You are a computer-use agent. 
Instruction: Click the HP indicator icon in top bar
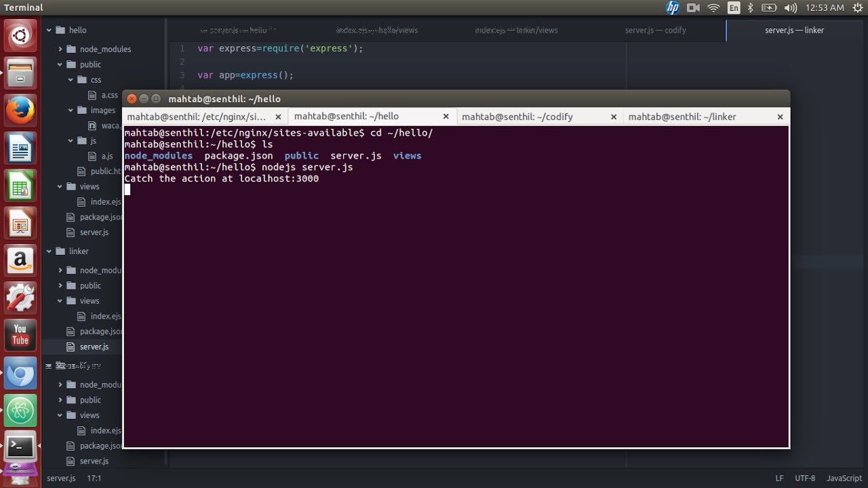click(x=673, y=7)
